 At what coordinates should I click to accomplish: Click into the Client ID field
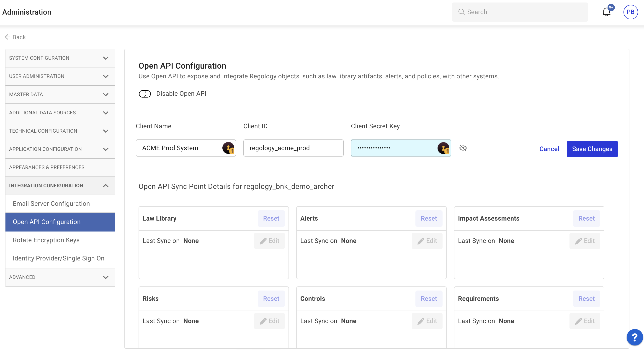(293, 148)
